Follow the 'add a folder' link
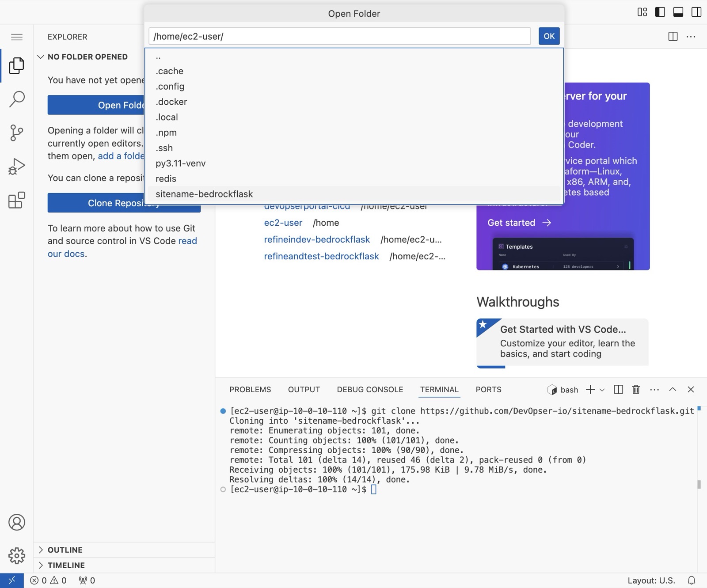 (x=121, y=156)
